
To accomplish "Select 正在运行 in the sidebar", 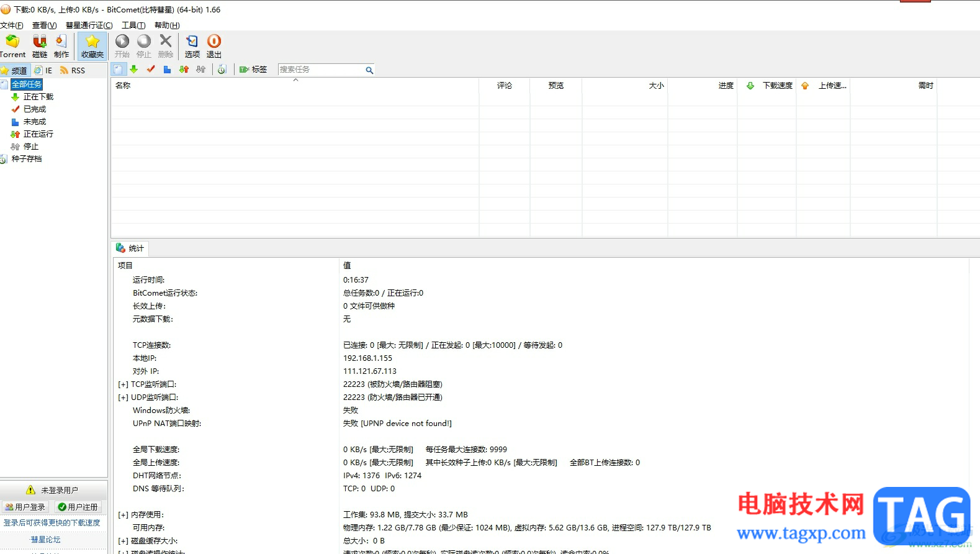I will [38, 134].
